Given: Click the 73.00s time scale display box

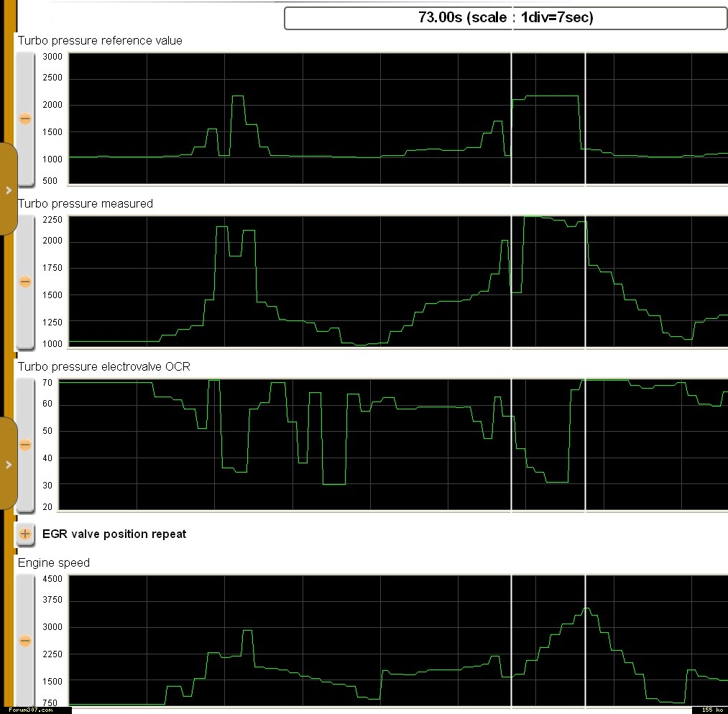Looking at the screenshot, I should coord(505,18).
